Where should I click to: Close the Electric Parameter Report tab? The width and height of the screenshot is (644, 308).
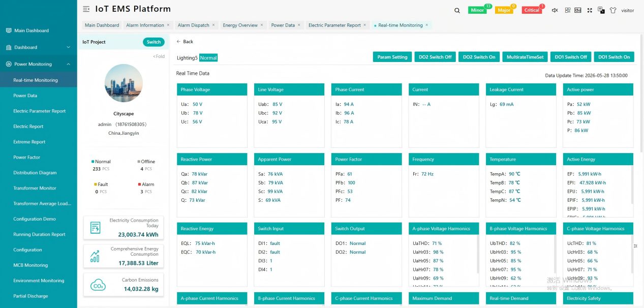pyautogui.click(x=365, y=25)
